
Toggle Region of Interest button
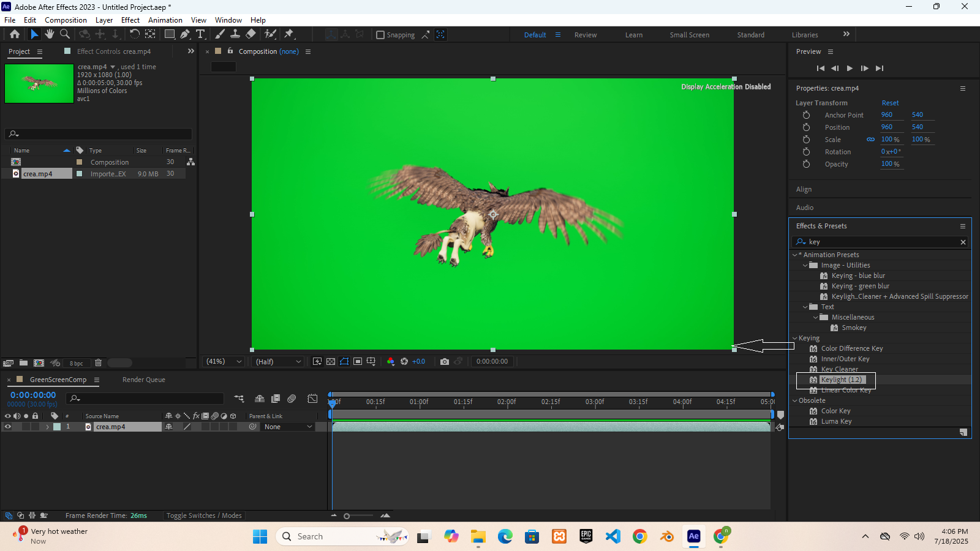click(x=358, y=362)
